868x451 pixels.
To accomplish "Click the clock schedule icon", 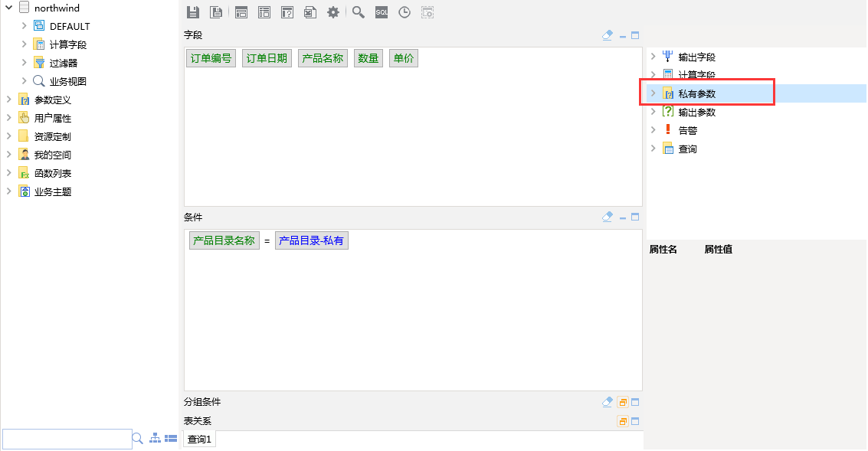I will point(405,12).
